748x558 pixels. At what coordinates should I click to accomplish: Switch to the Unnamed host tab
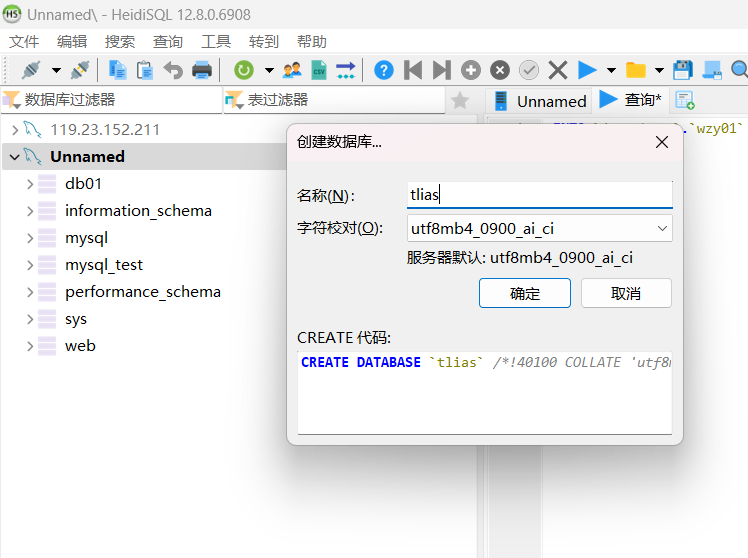(540, 101)
